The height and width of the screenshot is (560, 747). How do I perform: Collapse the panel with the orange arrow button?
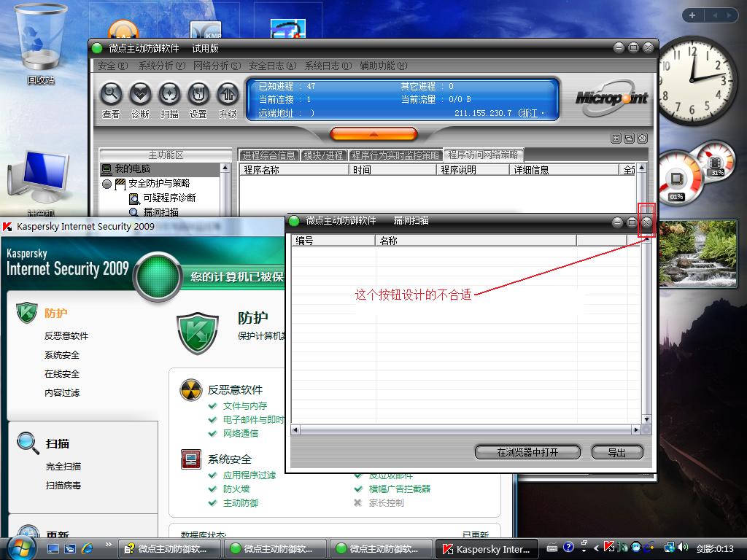(373, 134)
